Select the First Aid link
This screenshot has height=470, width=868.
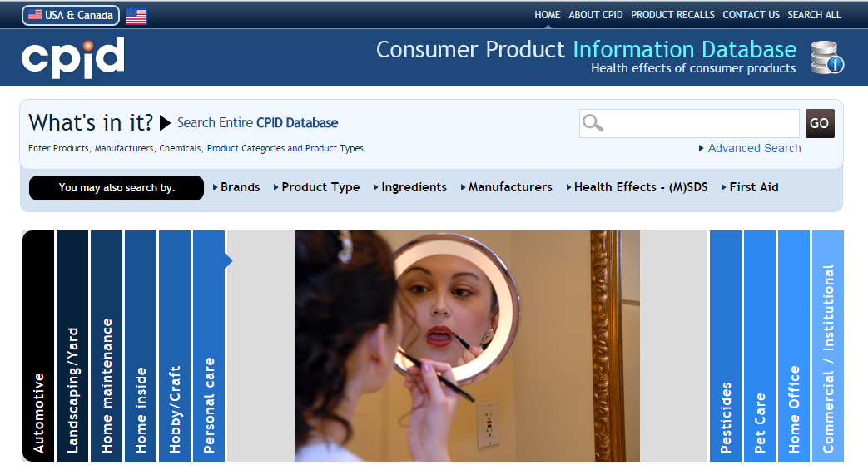coord(750,187)
